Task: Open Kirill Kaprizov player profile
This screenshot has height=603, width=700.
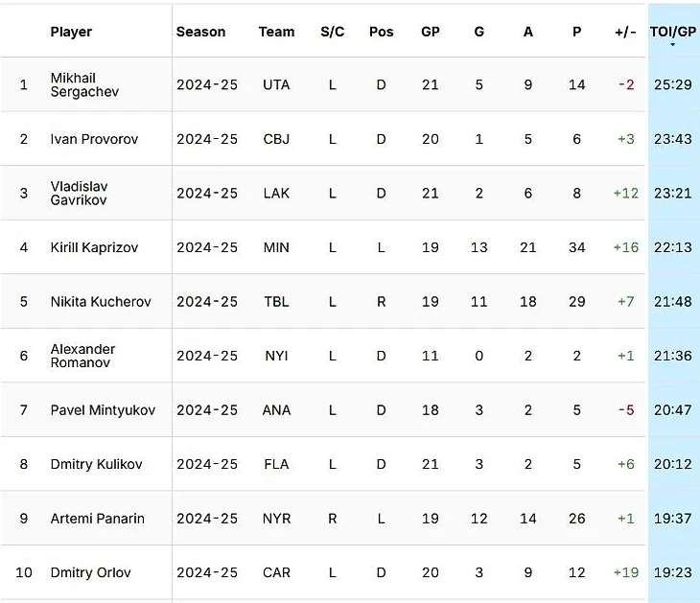Action: tap(94, 247)
